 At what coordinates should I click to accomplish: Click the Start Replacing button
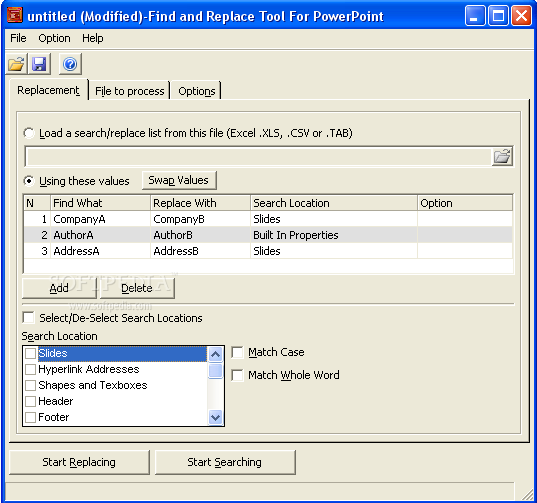79,462
